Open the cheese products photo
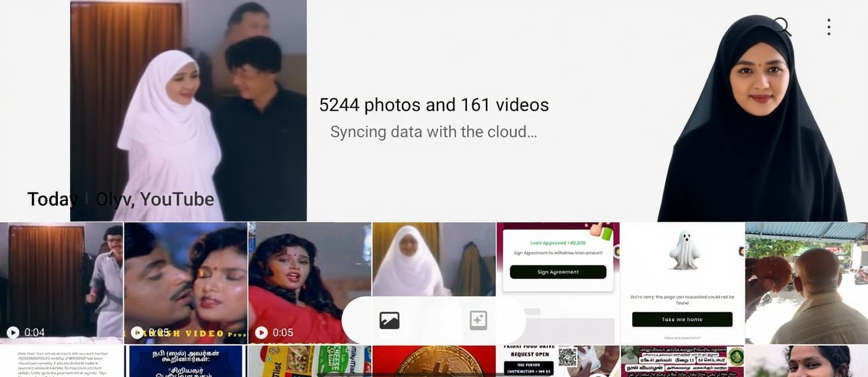This screenshot has height=377, width=868. tap(310, 361)
